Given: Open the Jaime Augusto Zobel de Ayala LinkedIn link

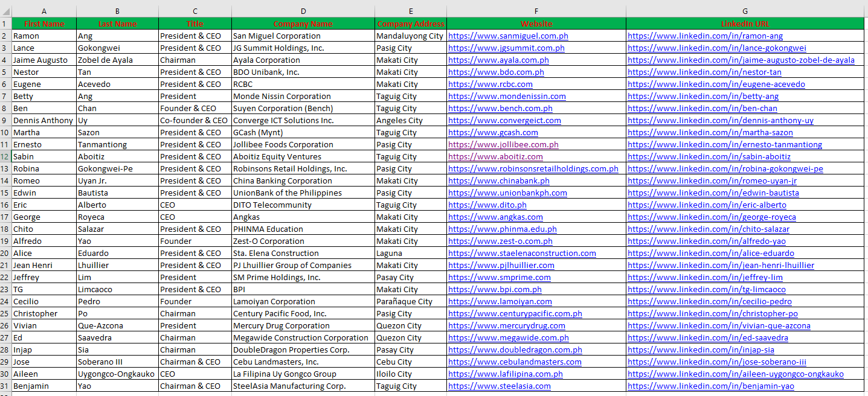Looking at the screenshot, I should point(741,60).
